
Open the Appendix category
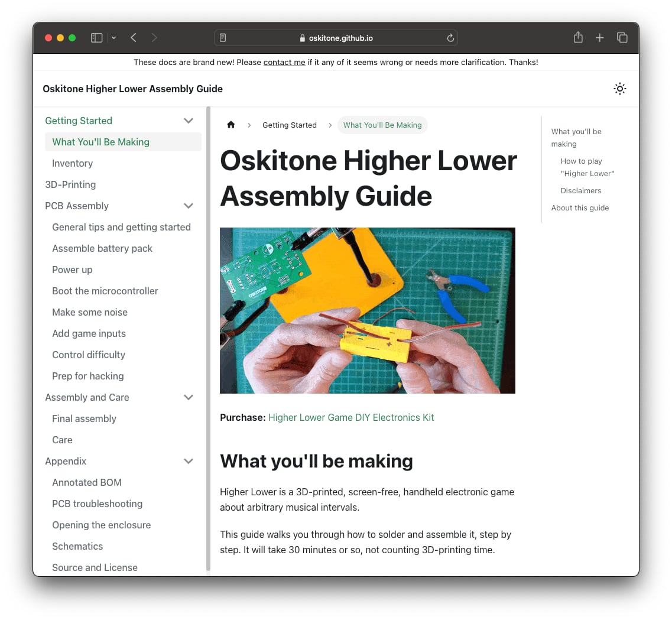(x=66, y=462)
